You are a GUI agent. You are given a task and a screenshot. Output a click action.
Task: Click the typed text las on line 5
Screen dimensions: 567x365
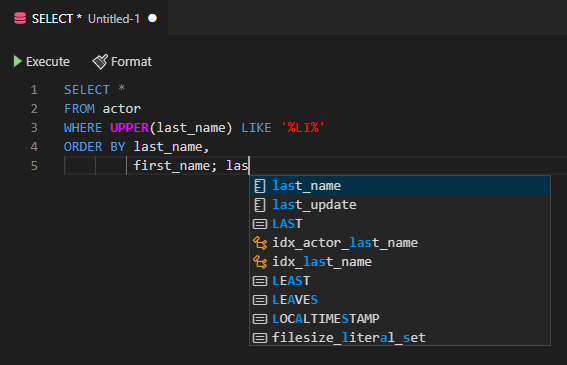237,166
